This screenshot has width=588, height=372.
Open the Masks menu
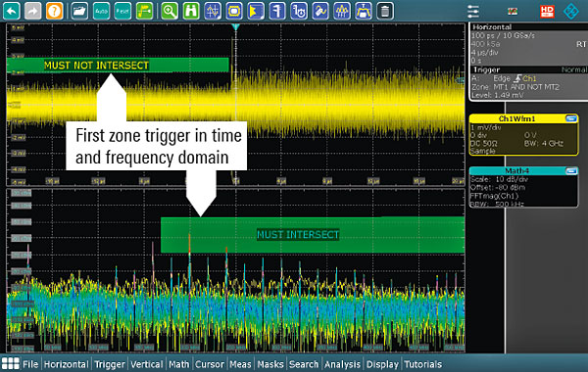coord(270,364)
